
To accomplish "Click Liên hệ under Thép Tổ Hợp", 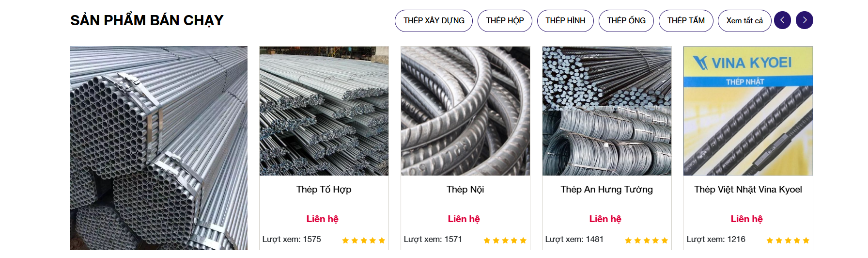I will point(322,219).
